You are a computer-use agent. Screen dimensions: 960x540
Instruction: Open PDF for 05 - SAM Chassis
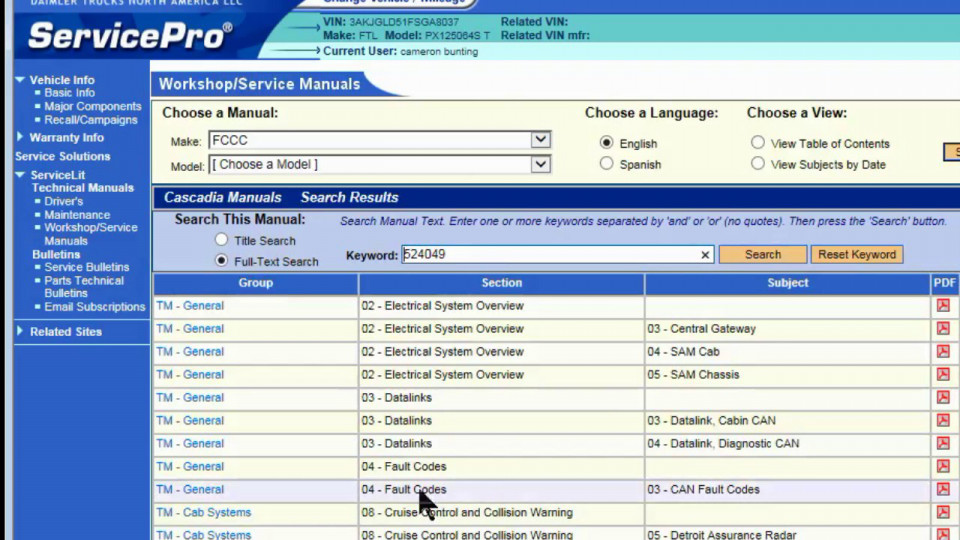point(943,374)
